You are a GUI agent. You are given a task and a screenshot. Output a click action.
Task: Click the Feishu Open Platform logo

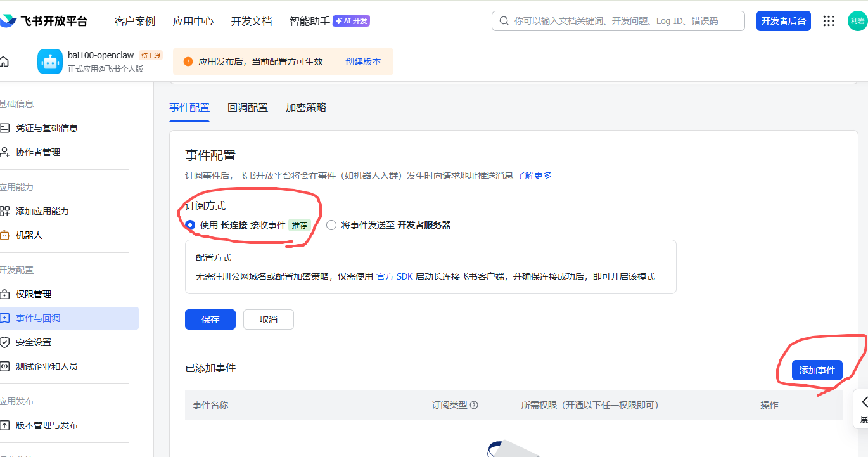(x=43, y=21)
